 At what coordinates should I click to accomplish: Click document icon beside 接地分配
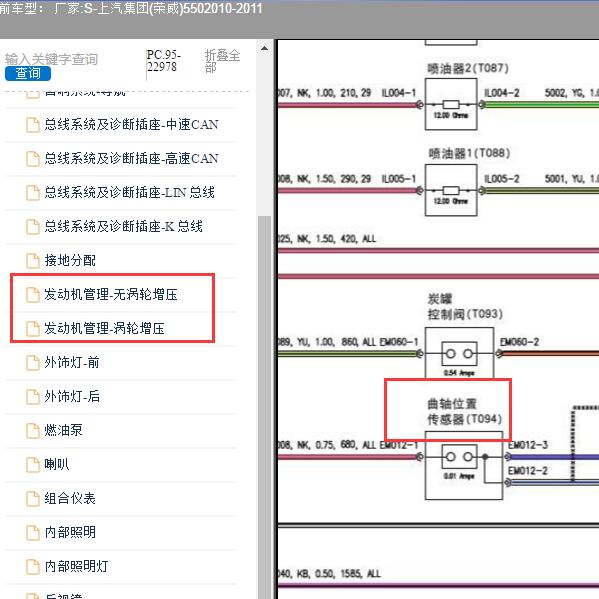pyautogui.click(x=33, y=261)
